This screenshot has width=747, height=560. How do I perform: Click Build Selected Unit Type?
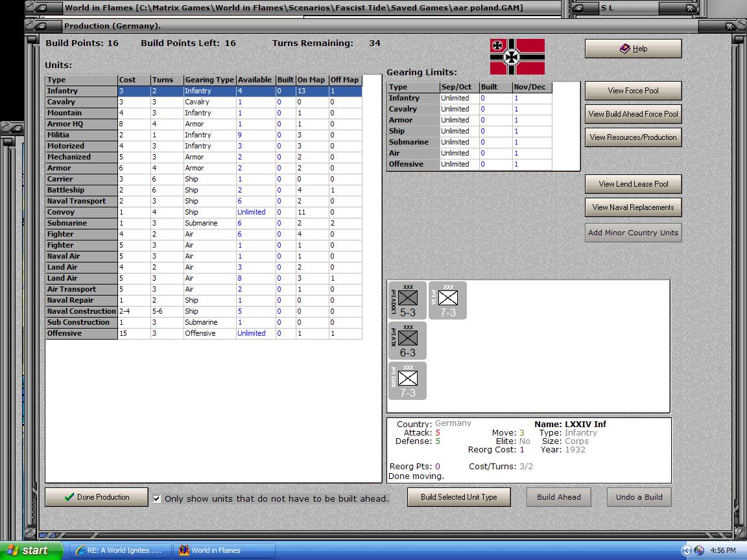coord(459,496)
